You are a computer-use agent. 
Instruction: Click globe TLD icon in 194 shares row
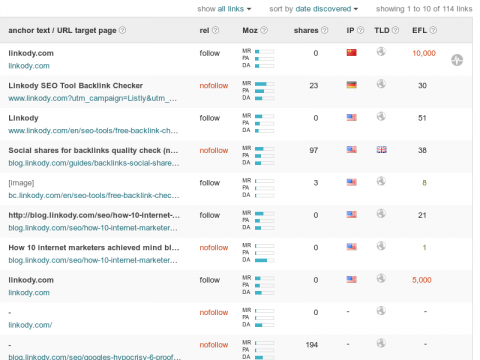pos(381,343)
